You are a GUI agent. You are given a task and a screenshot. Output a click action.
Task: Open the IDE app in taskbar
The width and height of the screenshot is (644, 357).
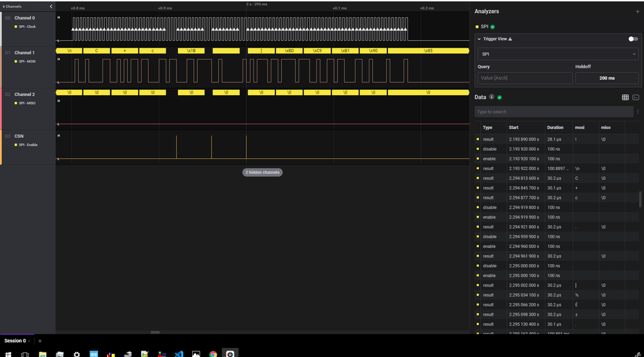pos(93,354)
